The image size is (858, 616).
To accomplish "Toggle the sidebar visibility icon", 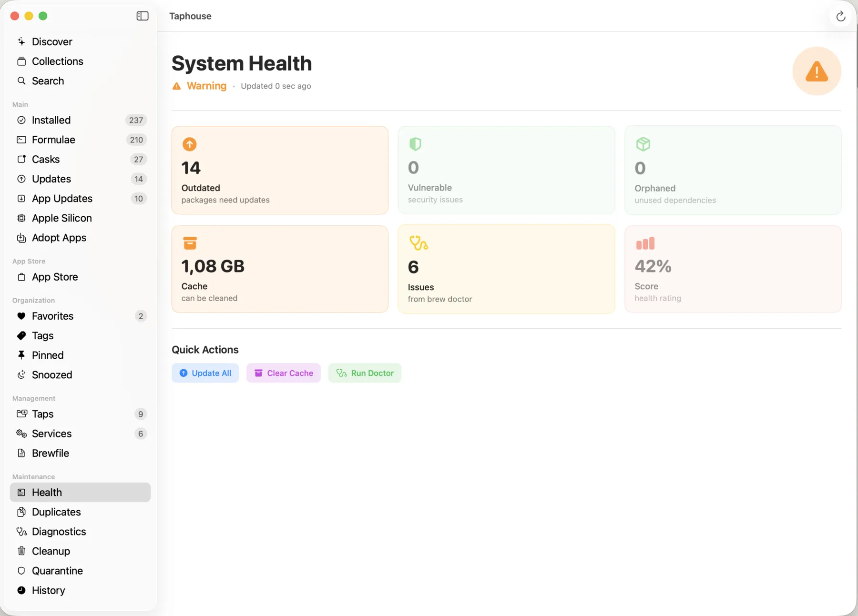I will pos(143,16).
